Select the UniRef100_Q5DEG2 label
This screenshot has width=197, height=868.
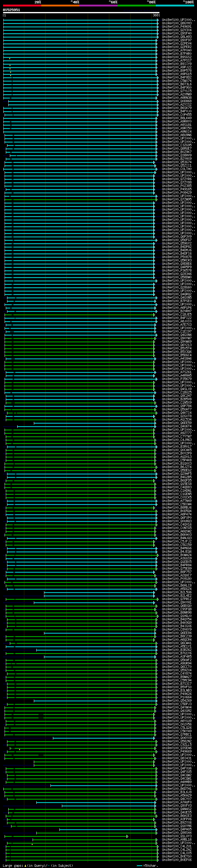pyautogui.click(x=177, y=470)
